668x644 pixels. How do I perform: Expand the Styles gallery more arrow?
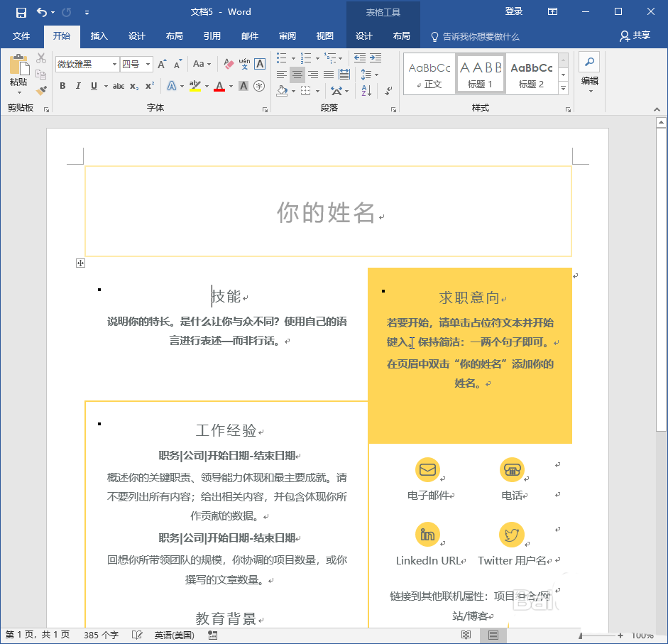click(563, 88)
